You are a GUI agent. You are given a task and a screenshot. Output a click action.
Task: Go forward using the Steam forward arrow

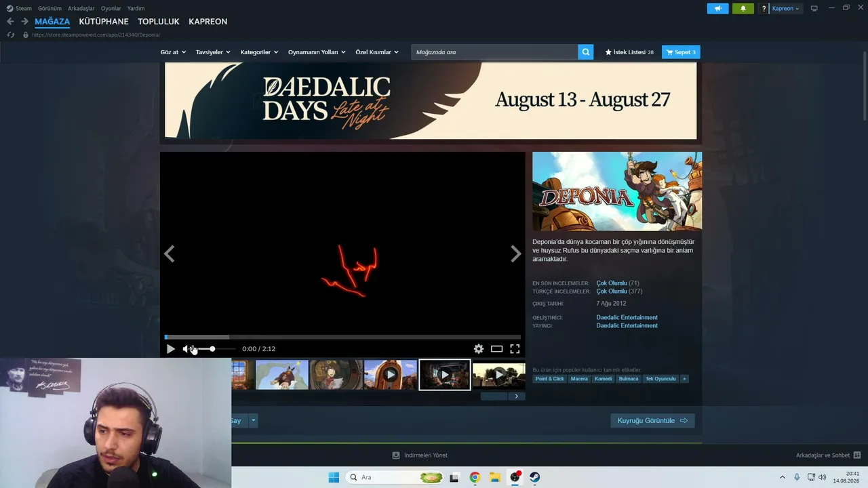[x=24, y=22]
